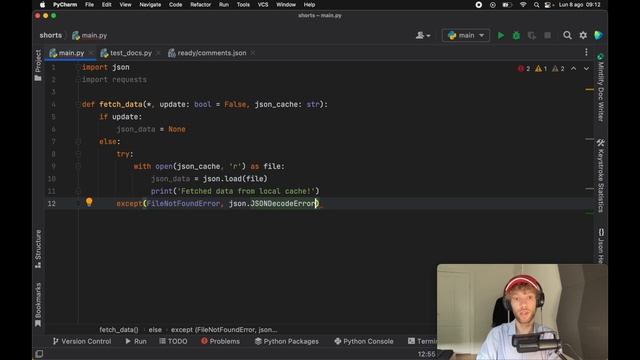This screenshot has height=360, width=640.
Task: Go to next highlighted error arrow
Action: tap(586, 69)
